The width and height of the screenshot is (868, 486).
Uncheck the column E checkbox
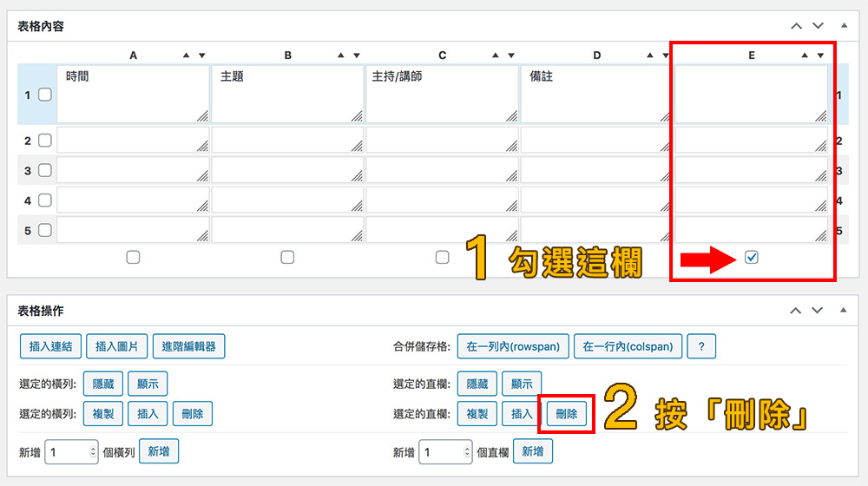point(752,257)
